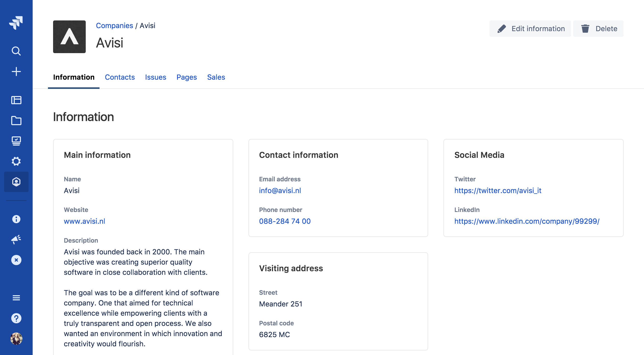This screenshot has height=355, width=644.
Task: Click the 'LinkedIn' field label
Action: point(467,210)
